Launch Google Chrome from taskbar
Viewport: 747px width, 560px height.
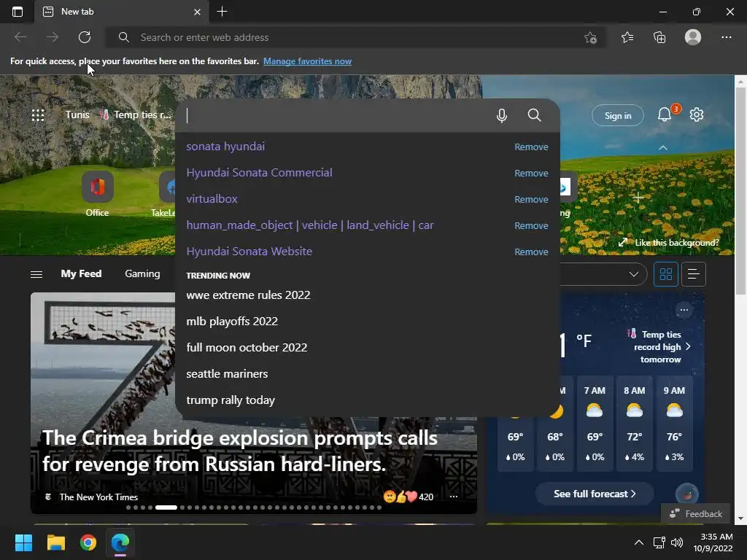tap(88, 542)
